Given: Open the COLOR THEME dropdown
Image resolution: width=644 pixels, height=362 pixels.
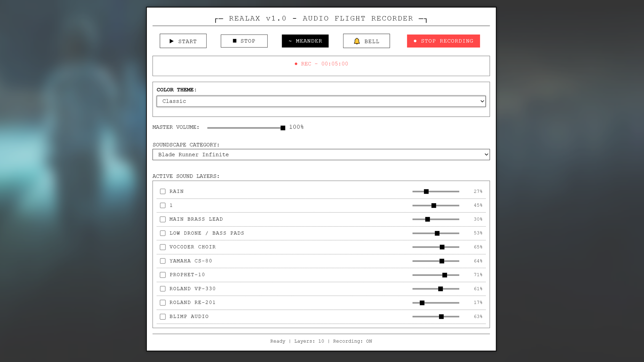Looking at the screenshot, I should point(321,101).
